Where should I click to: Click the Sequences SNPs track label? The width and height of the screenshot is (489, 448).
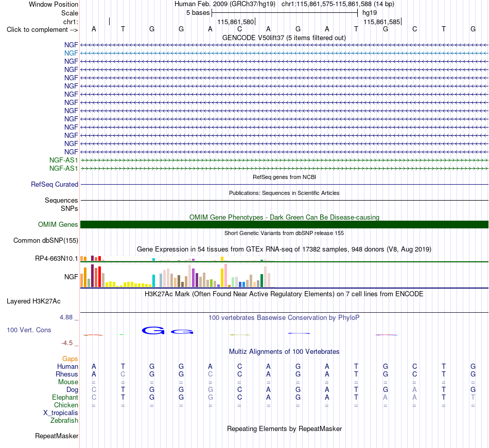[61, 204]
